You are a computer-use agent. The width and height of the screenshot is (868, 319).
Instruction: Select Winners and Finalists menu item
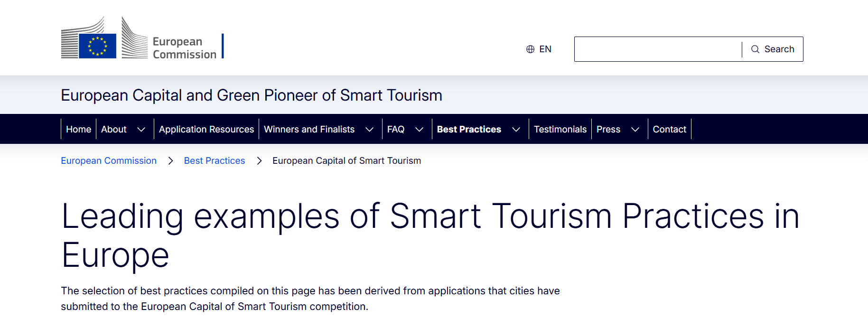pyautogui.click(x=309, y=129)
